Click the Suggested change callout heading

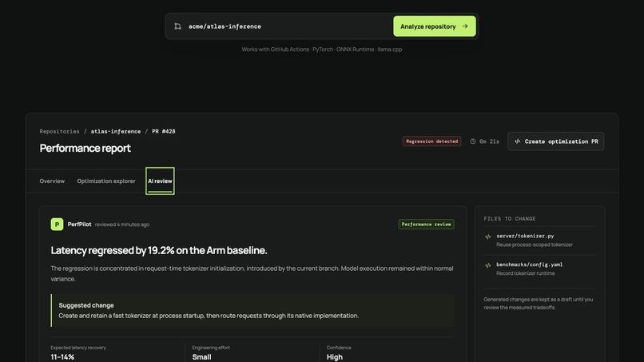coord(86,305)
